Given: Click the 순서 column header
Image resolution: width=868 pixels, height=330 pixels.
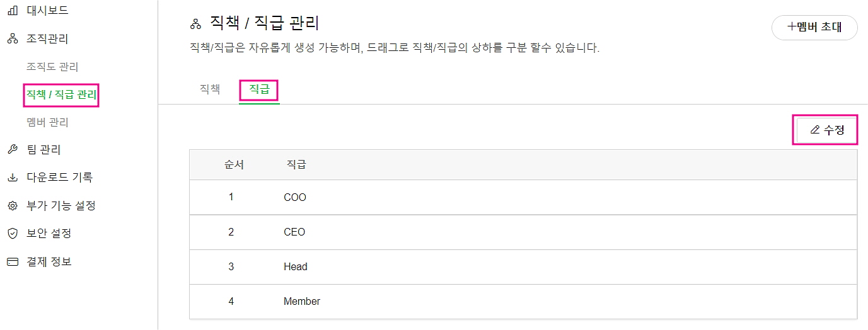Looking at the screenshot, I should [x=234, y=165].
